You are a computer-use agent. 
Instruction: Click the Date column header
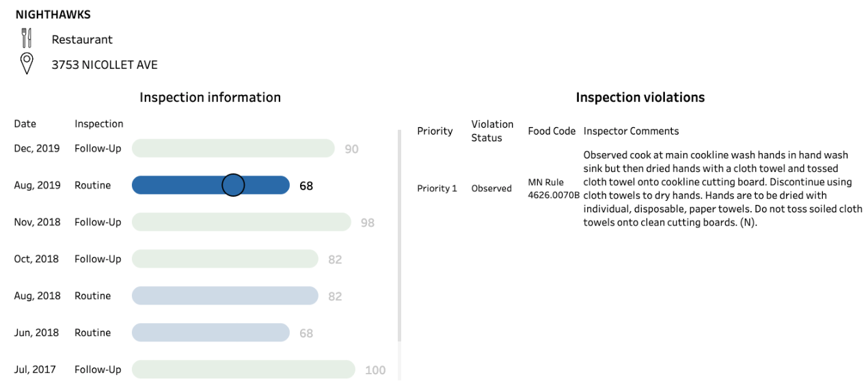pyautogui.click(x=25, y=124)
